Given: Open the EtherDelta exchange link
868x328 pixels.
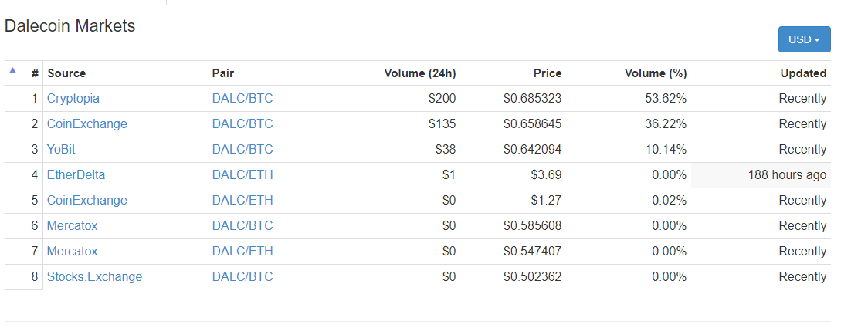Looking at the screenshot, I should 76,174.
